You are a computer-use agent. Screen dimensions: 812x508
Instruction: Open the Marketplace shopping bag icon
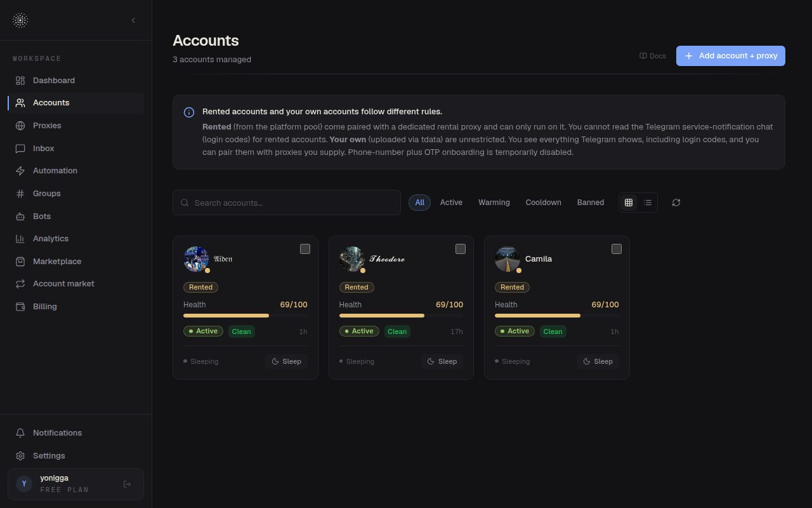(x=20, y=262)
